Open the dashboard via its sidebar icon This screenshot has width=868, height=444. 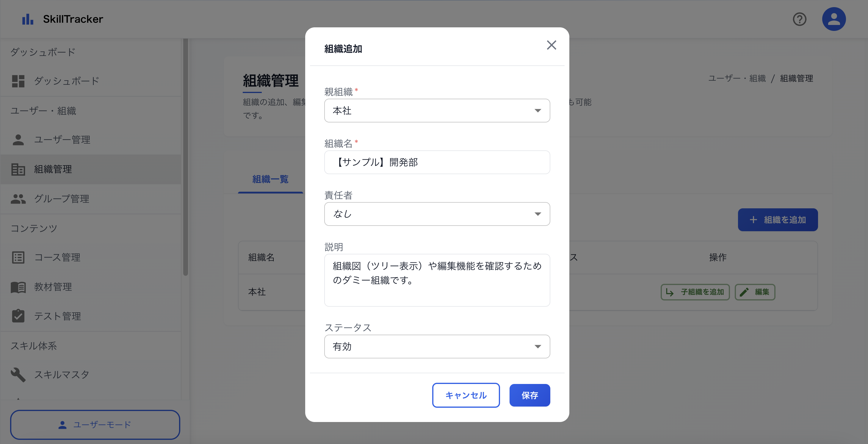18,81
